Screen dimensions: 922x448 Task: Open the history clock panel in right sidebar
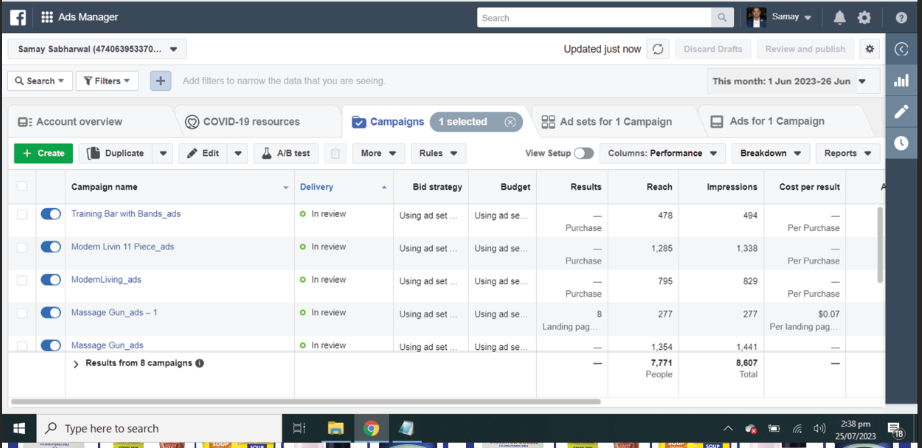[x=901, y=142]
